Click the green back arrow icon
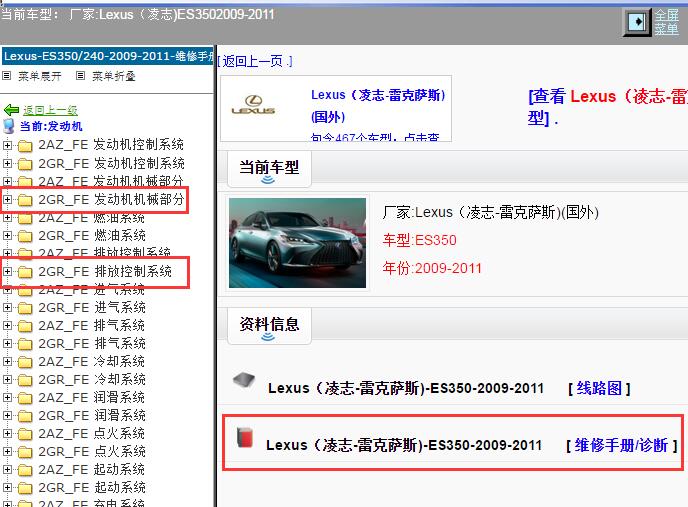The width and height of the screenshot is (688, 507). 11,110
